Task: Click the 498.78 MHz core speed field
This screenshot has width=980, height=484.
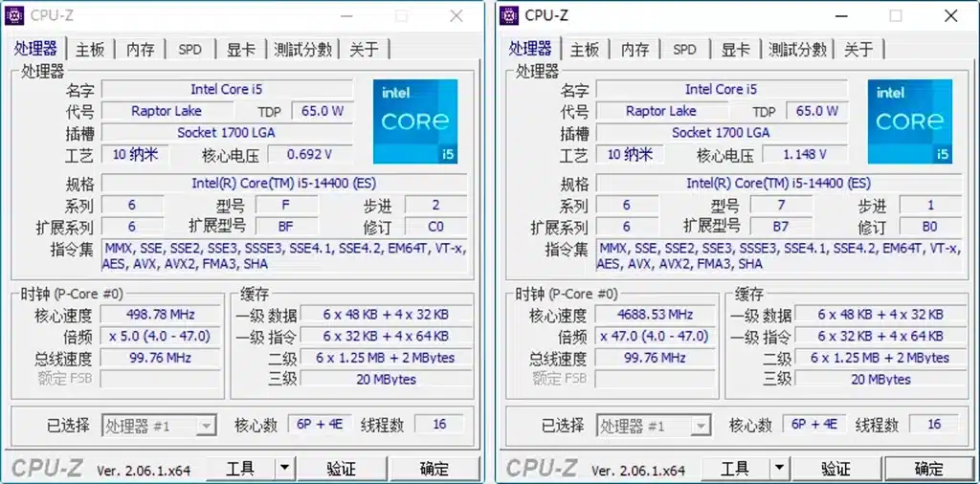Action: point(161,314)
